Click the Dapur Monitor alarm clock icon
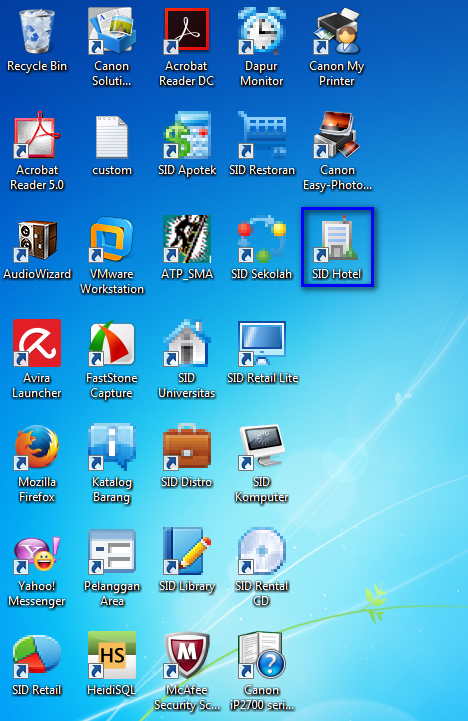Image resolution: width=468 pixels, height=721 pixels. point(262,31)
